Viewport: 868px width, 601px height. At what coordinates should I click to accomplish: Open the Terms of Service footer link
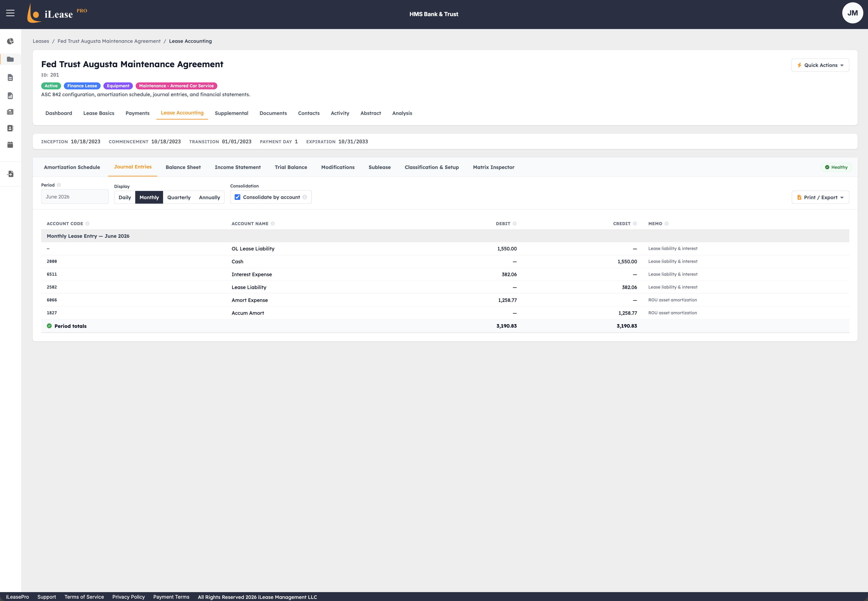84,597
